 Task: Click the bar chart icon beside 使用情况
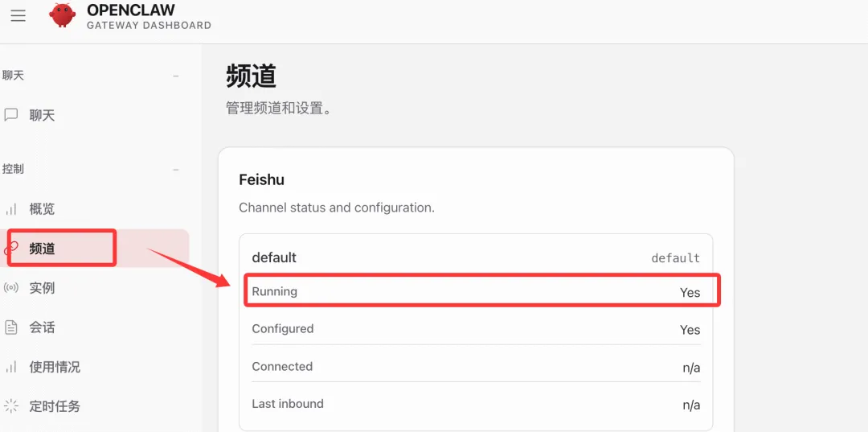coord(11,367)
